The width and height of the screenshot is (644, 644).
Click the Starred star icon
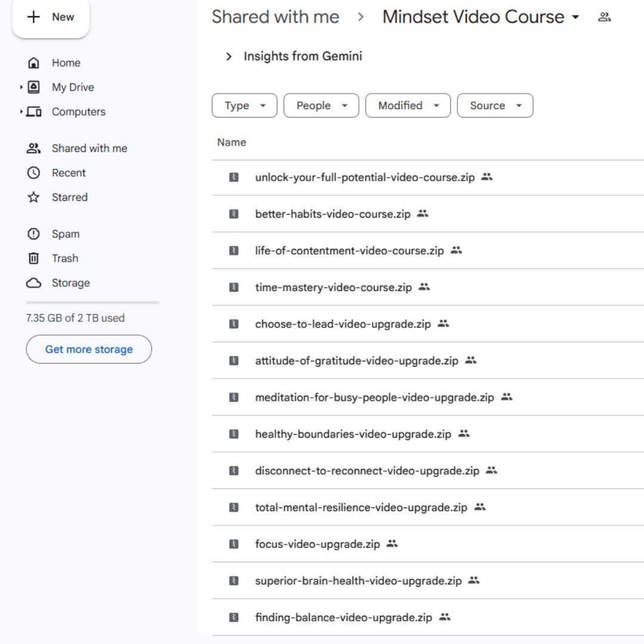click(34, 197)
